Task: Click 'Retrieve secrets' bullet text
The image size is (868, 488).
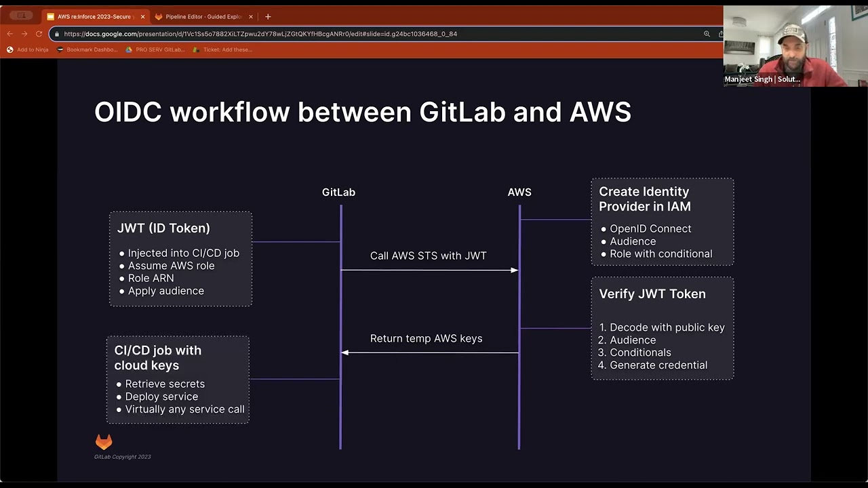Action: [x=165, y=384]
